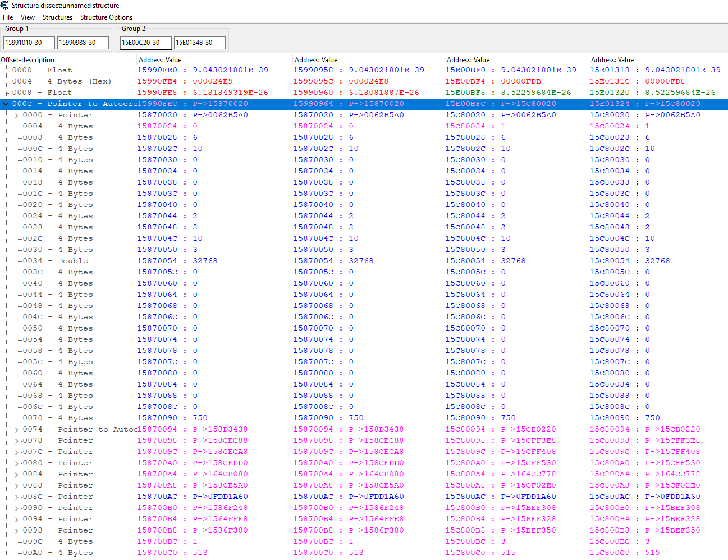Open the File menu

click(8, 17)
